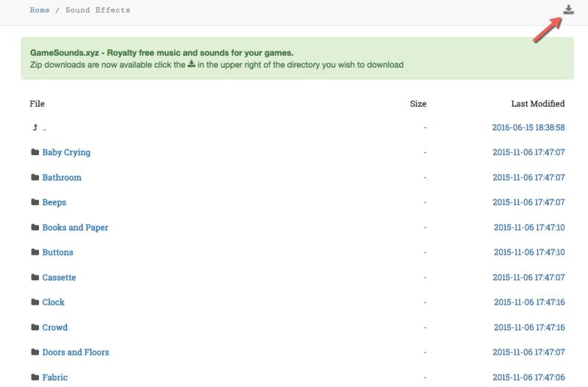Click the Books and Paper row modified date
The width and height of the screenshot is (588, 387).
[529, 227]
